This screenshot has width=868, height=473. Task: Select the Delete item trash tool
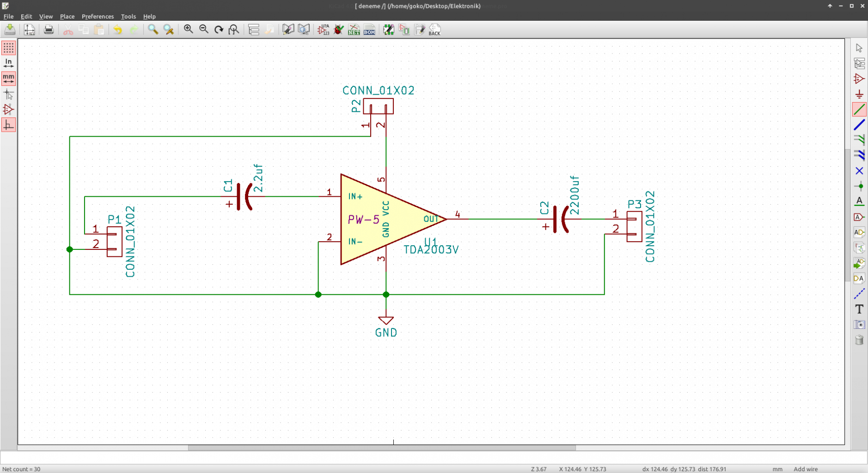[x=859, y=340]
